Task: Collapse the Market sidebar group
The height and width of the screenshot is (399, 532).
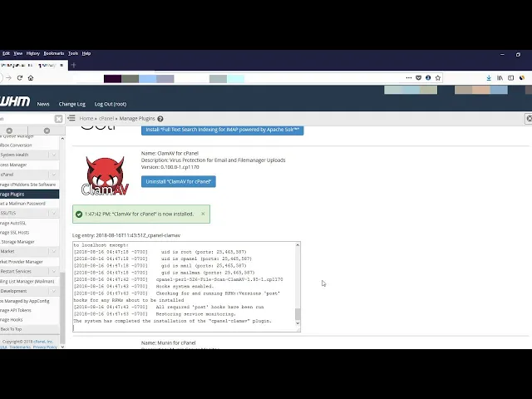Action: [53, 251]
